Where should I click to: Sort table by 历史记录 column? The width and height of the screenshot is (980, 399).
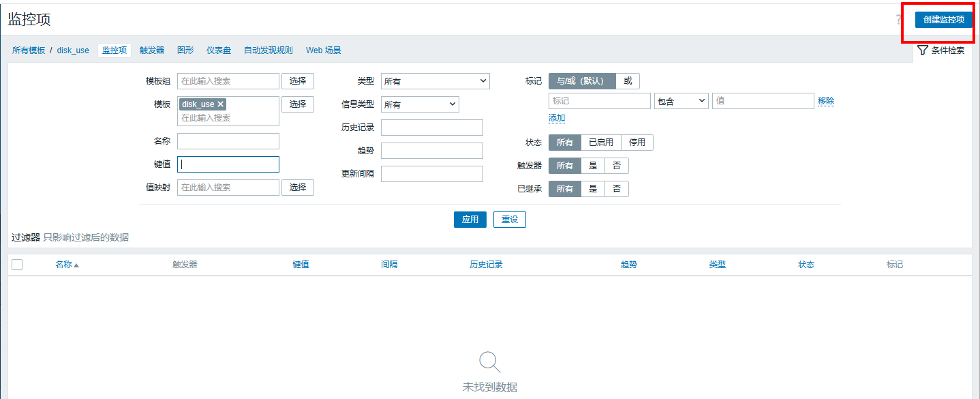click(486, 265)
